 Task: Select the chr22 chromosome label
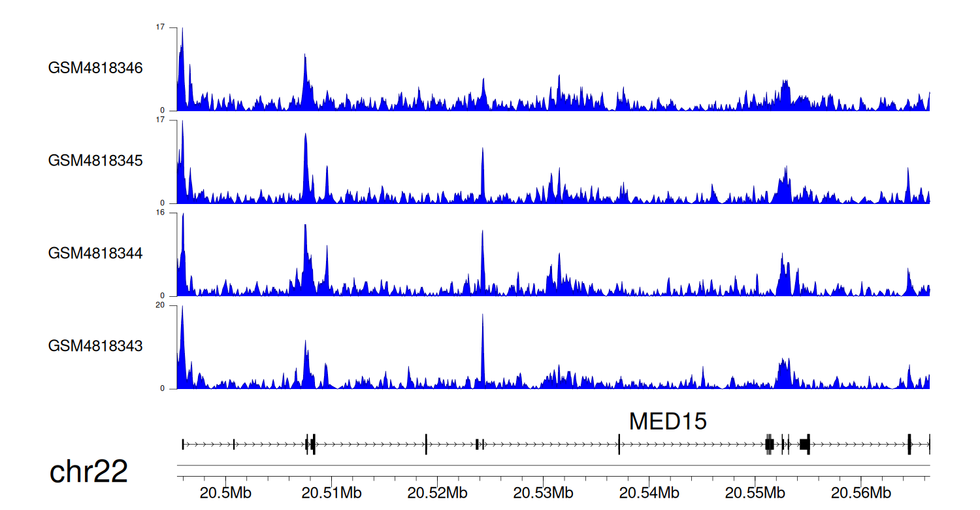click(x=88, y=472)
